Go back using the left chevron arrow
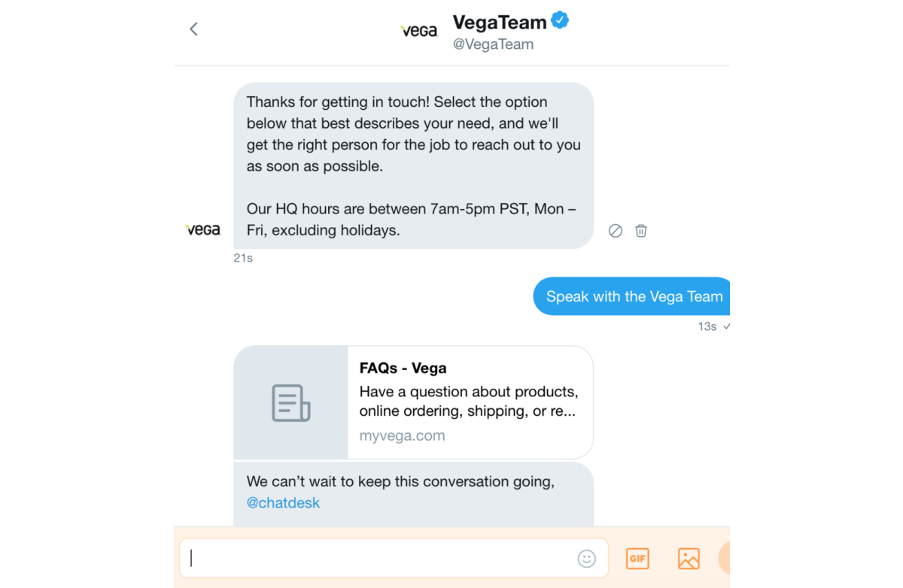This screenshot has height=588, width=903. coord(193,29)
